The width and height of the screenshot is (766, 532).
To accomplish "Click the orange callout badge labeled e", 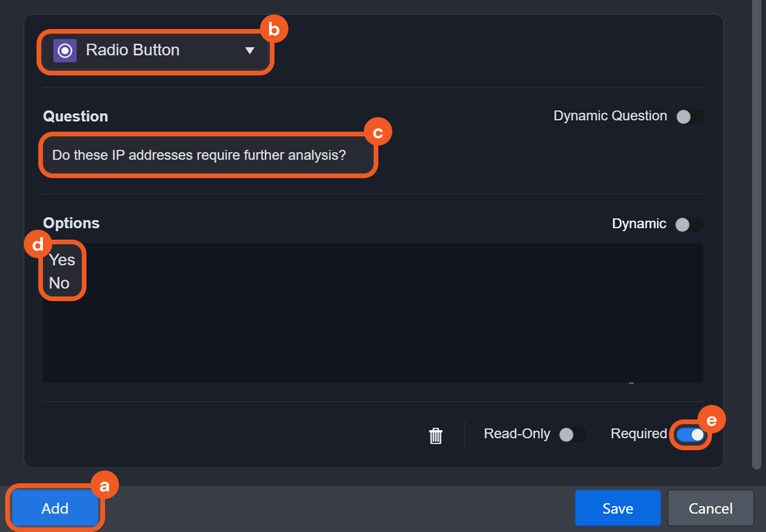I will pos(711,420).
